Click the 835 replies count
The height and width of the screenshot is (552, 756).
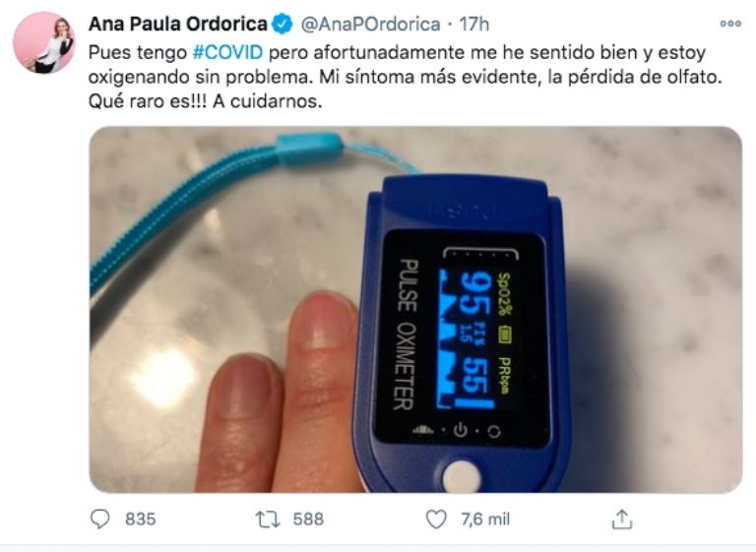tap(141, 520)
